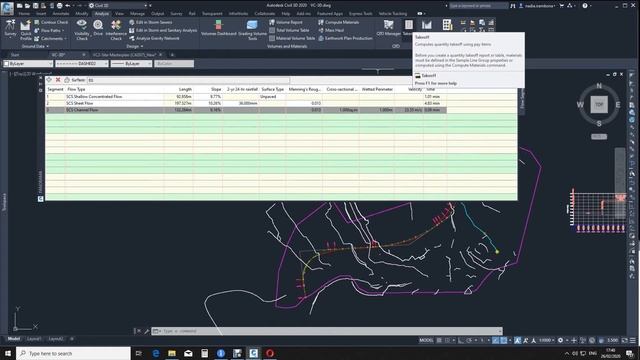The image size is (640, 360).
Task: Launch the Quick Profile tool
Action: (x=26, y=30)
